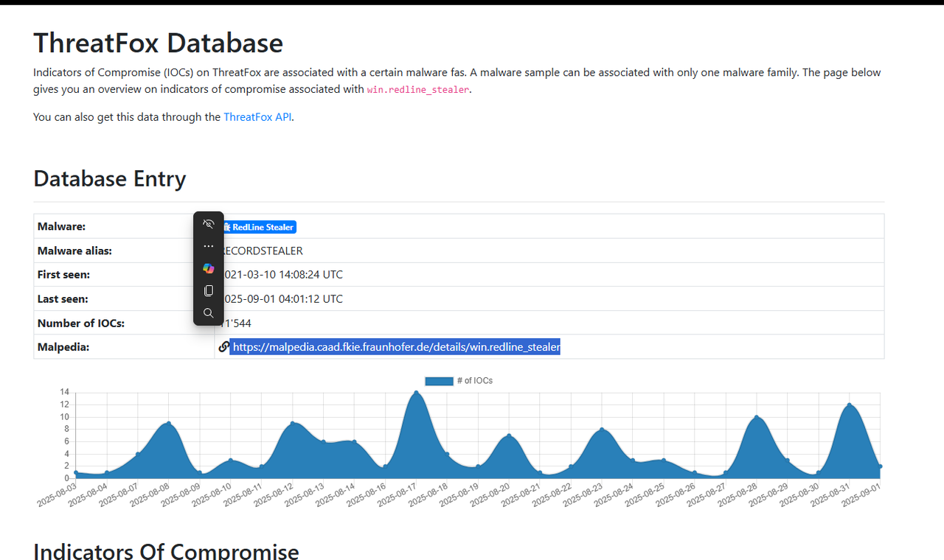The image size is (944, 560).
Task: Toggle the '# of IOCs' legend swatch
Action: pos(439,381)
